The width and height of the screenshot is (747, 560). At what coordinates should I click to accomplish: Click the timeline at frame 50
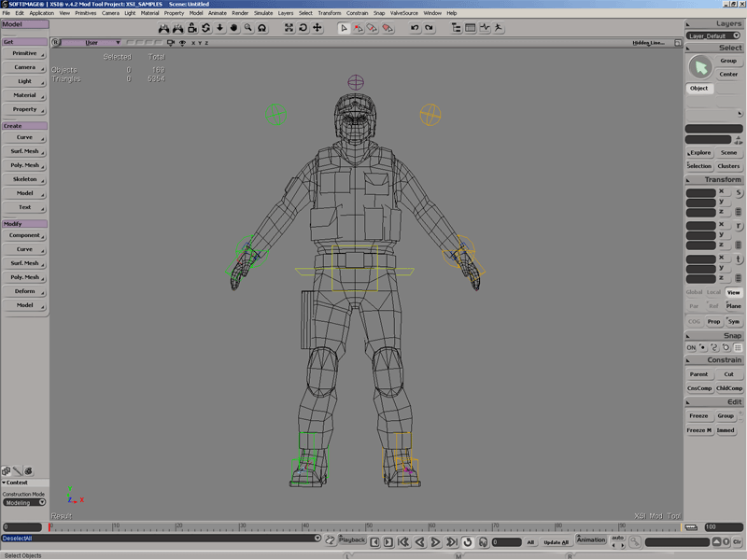366,527
